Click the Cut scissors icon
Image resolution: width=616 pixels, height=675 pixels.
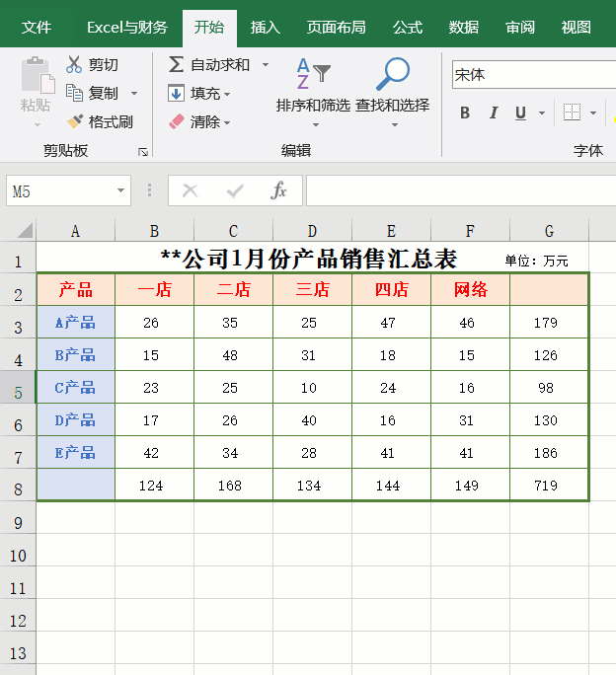click(74, 65)
